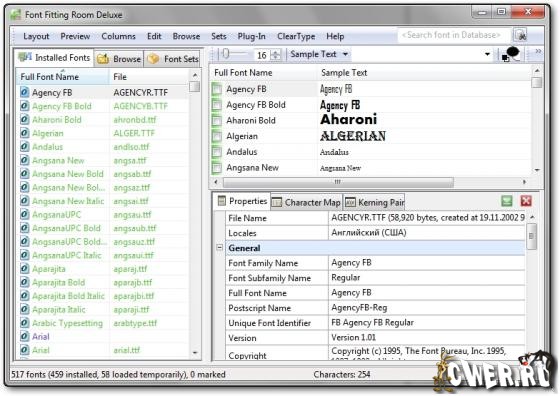
Task: Click the font icon beside Aharoni Bold
Action: pyautogui.click(x=24, y=120)
